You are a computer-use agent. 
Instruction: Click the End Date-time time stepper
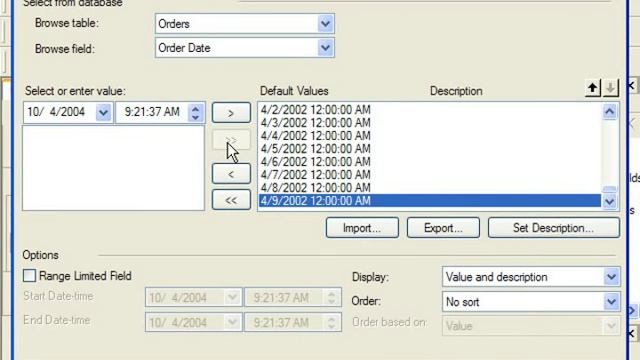[331, 322]
